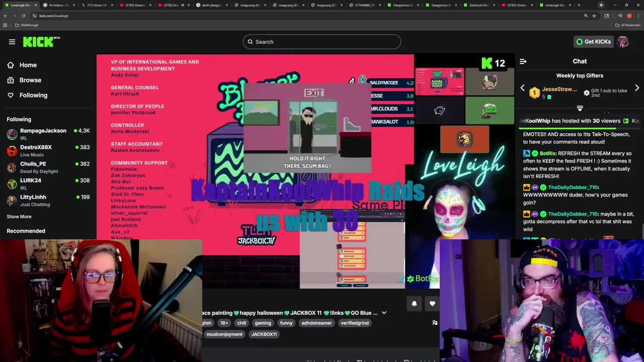Viewport: 644px width, 362px height.
Task: Click the 18+ tag
Action: point(224,323)
